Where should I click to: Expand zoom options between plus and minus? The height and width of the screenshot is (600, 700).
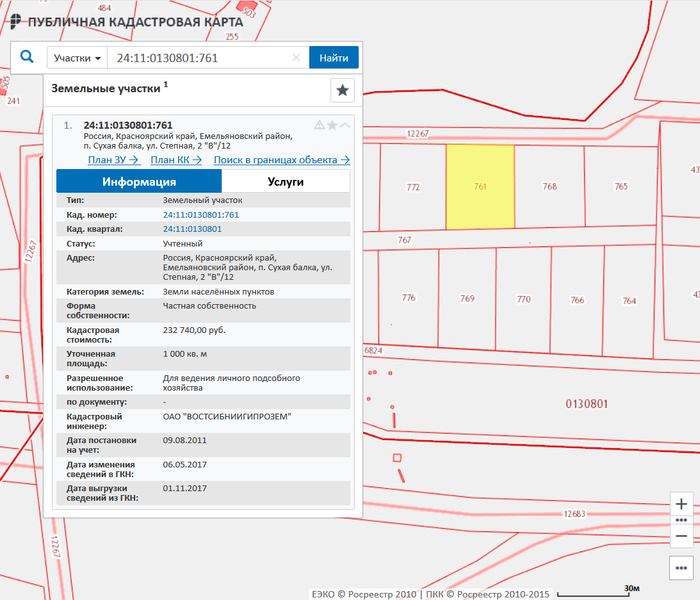(x=681, y=520)
